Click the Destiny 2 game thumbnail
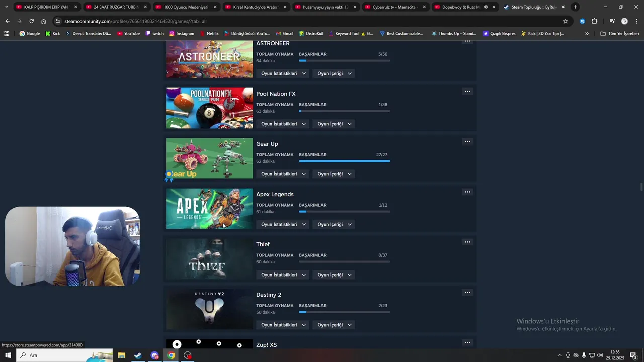The height and width of the screenshot is (362, 644). (209, 309)
